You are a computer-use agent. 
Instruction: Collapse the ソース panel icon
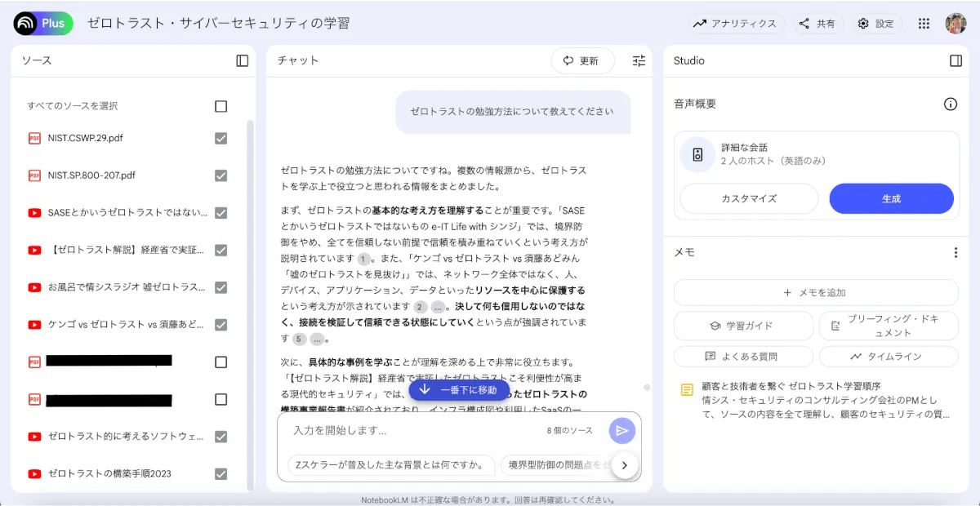tap(243, 60)
